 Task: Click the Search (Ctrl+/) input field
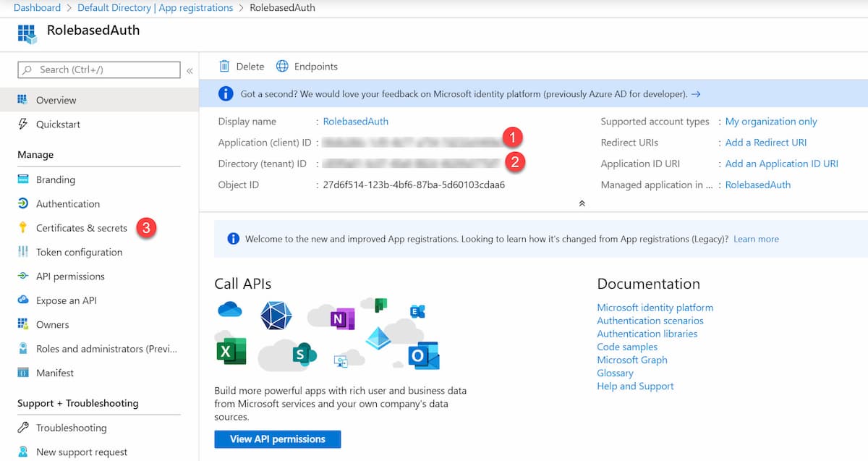(x=99, y=69)
